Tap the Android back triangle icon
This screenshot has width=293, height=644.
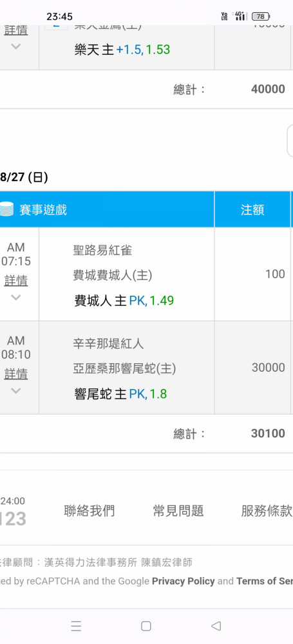click(x=216, y=626)
